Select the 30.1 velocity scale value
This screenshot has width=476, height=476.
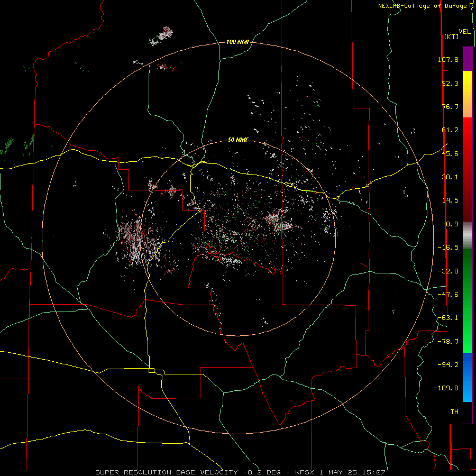pos(450,177)
